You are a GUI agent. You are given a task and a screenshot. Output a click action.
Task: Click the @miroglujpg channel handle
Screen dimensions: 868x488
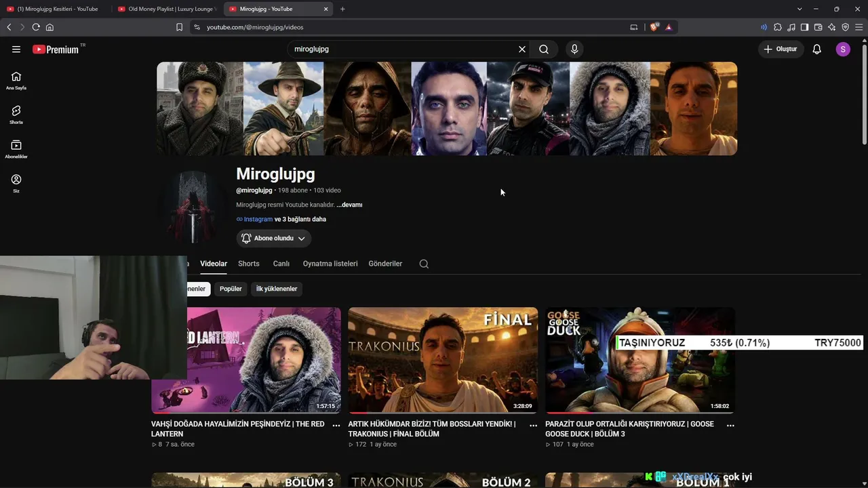click(254, 190)
